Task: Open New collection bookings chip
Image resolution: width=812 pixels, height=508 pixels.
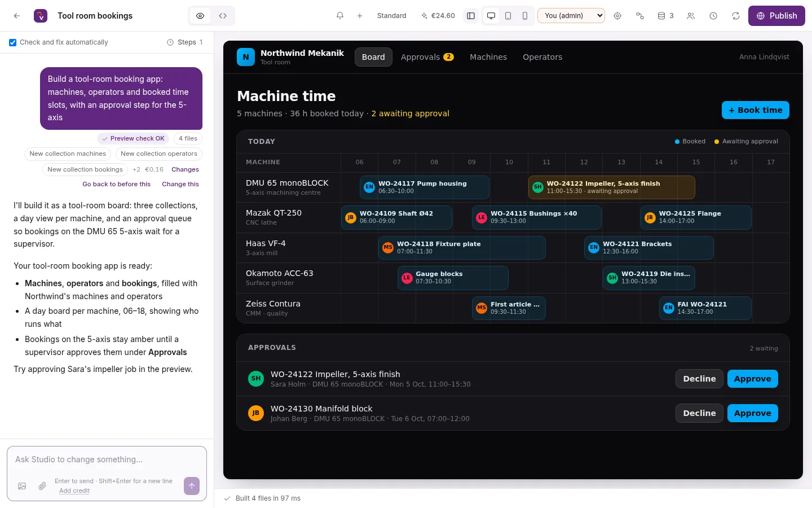Action: [x=85, y=169]
